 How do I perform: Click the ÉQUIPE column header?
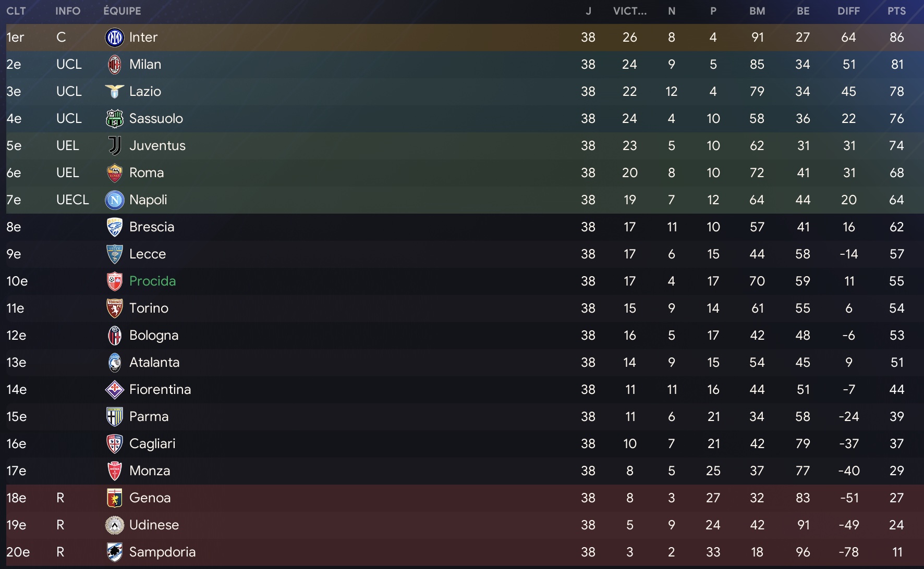[x=122, y=11]
